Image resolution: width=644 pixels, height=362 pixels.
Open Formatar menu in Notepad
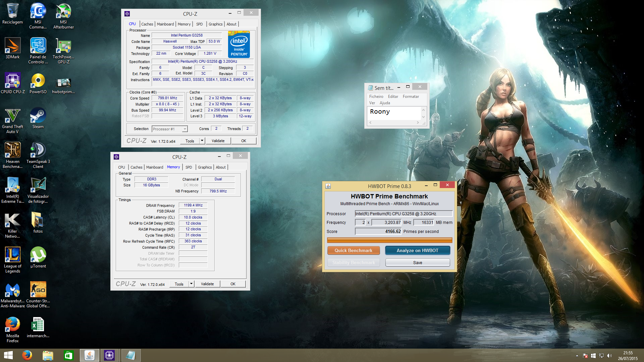click(411, 97)
